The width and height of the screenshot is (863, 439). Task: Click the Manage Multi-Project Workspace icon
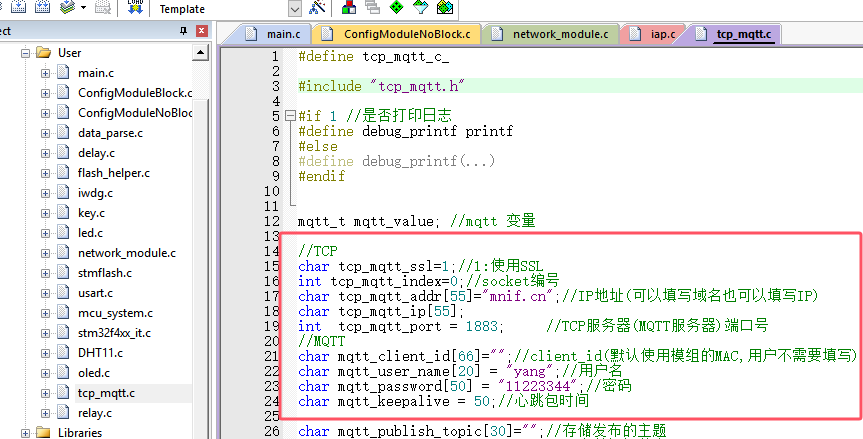[373, 8]
